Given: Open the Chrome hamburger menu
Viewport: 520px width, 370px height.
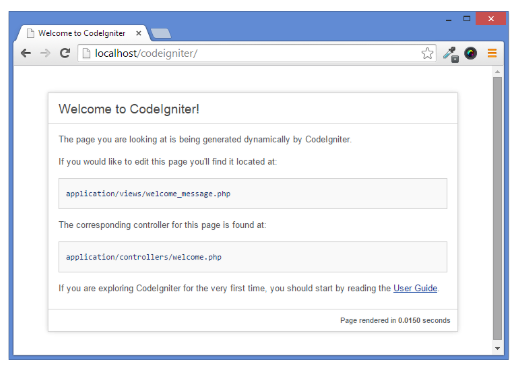Looking at the screenshot, I should (492, 53).
